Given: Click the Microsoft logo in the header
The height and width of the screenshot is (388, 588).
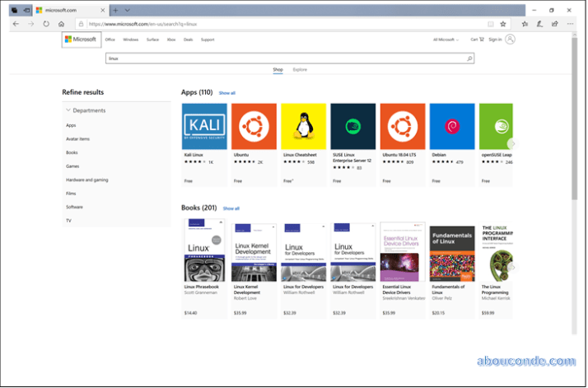Looking at the screenshot, I should [x=81, y=40].
